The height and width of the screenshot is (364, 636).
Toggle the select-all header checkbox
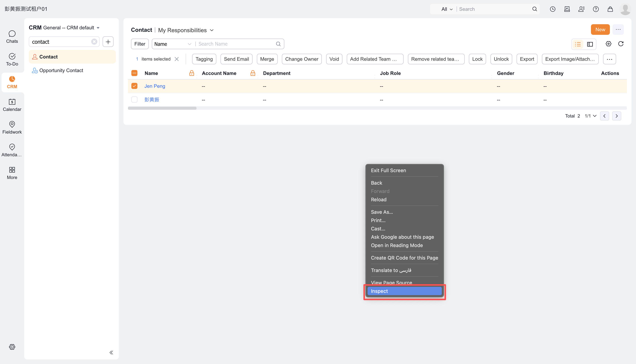(134, 73)
